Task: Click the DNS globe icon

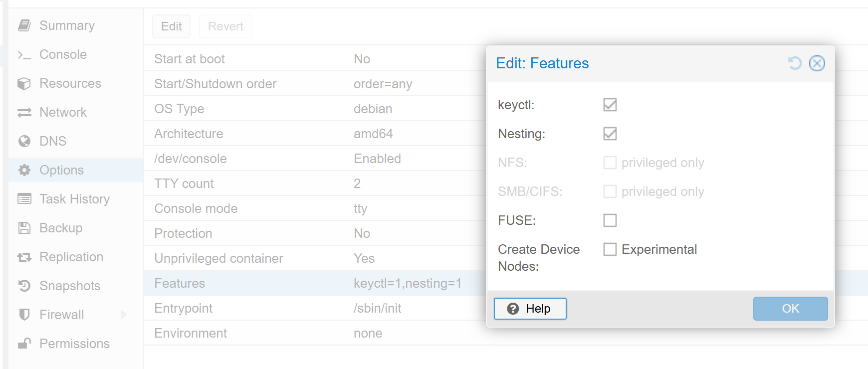Action: coord(24,141)
